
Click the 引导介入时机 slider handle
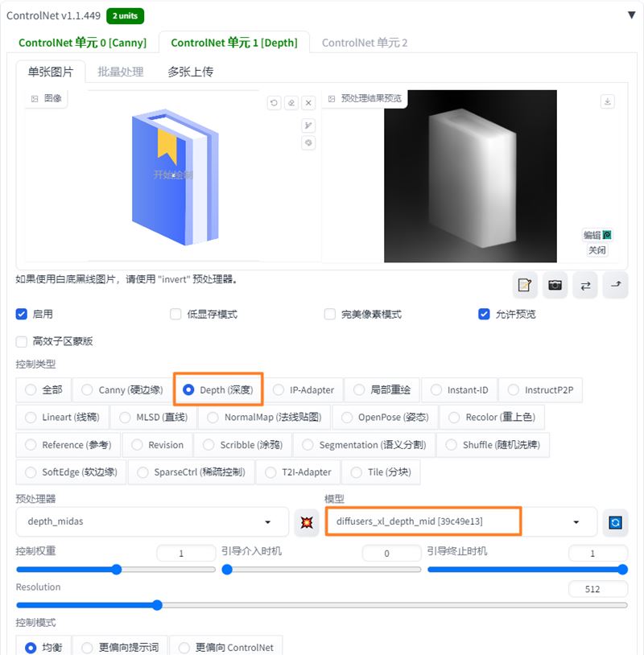tap(227, 570)
